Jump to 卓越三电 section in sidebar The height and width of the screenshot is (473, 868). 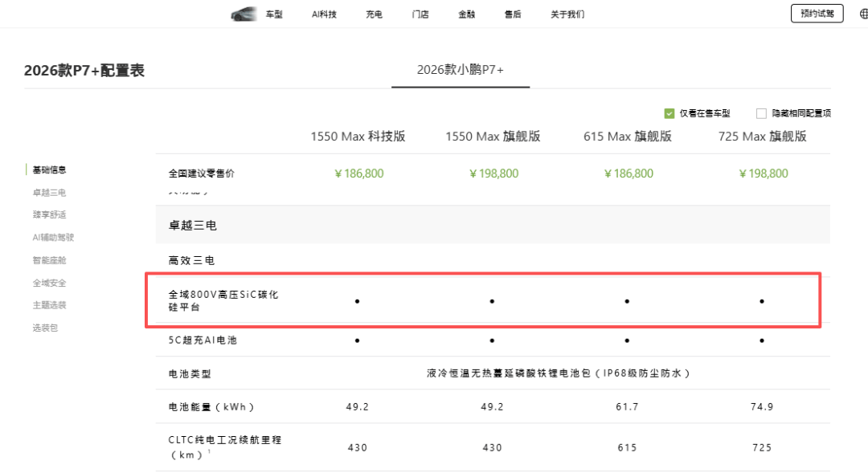[49, 192]
